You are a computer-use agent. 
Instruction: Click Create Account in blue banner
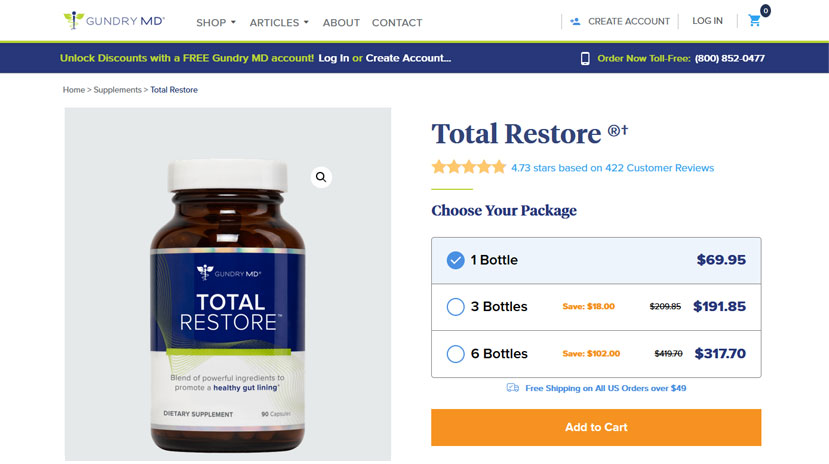tap(408, 58)
